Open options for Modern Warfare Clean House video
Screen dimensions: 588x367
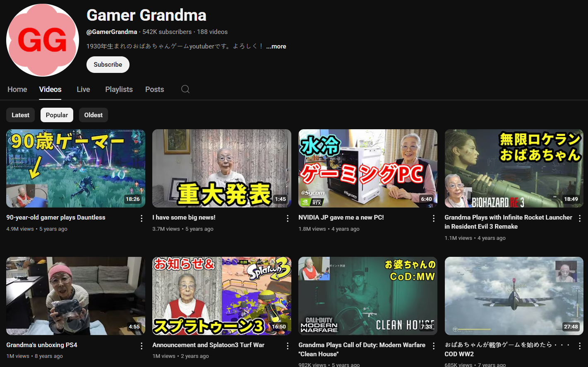[434, 346]
